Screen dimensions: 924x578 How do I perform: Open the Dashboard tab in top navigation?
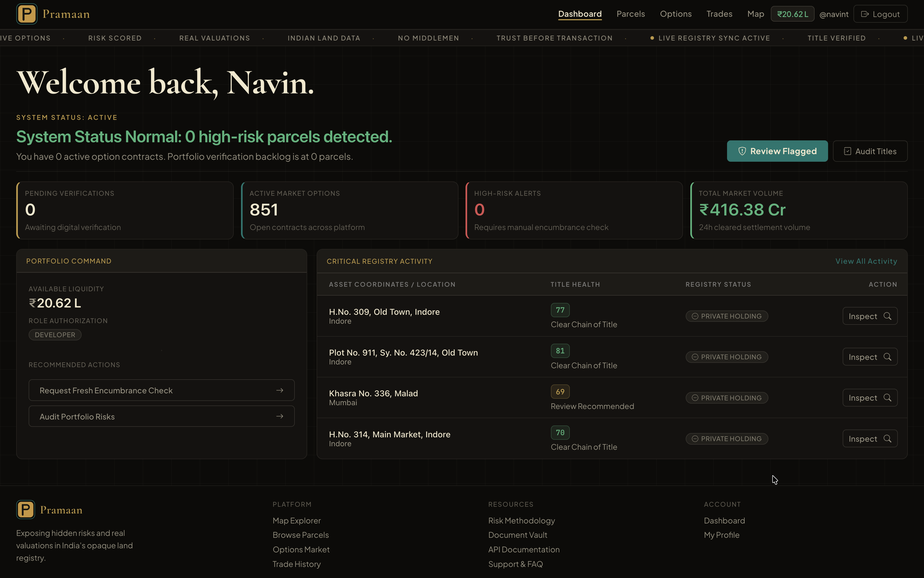(580, 14)
